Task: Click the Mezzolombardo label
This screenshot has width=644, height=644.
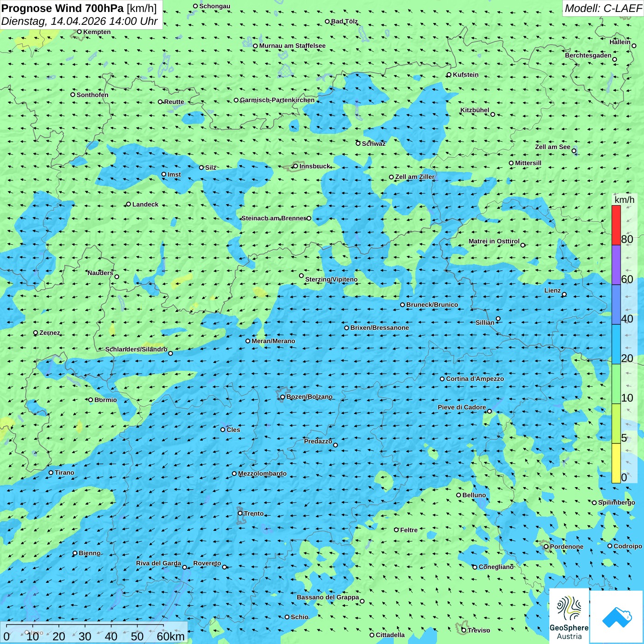Action: pos(262,474)
